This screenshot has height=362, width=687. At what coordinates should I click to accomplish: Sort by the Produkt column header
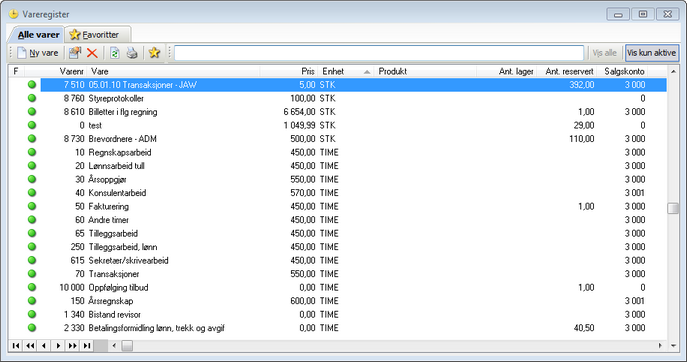[425, 71]
